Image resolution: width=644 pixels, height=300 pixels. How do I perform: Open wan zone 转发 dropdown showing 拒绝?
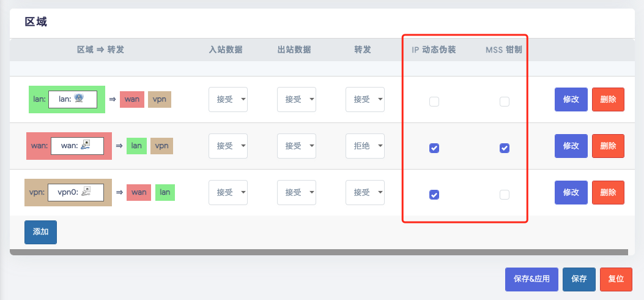(x=365, y=146)
